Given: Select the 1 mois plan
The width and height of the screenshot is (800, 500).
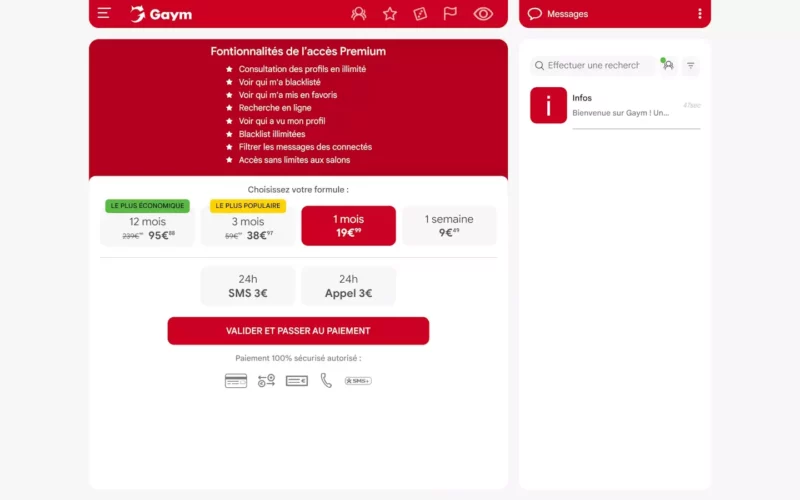Looking at the screenshot, I should pos(348,226).
